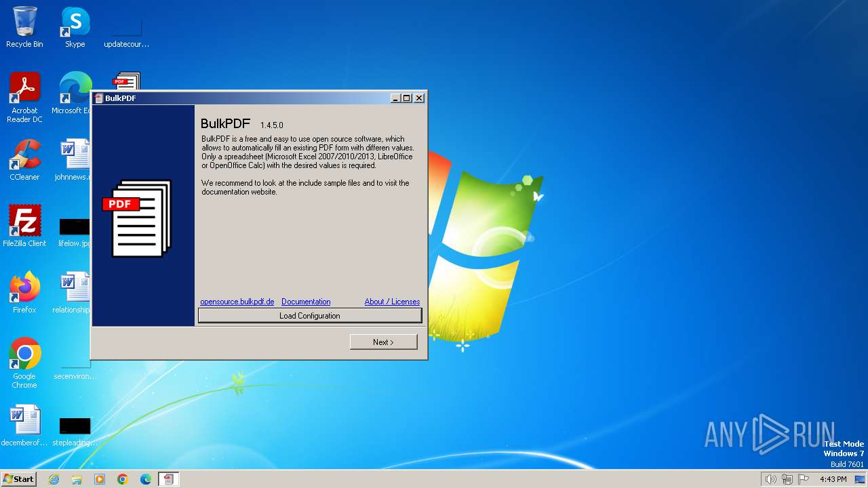This screenshot has width=868, height=488.
Task: Click the BulkPDF heading text
Action: pos(226,124)
